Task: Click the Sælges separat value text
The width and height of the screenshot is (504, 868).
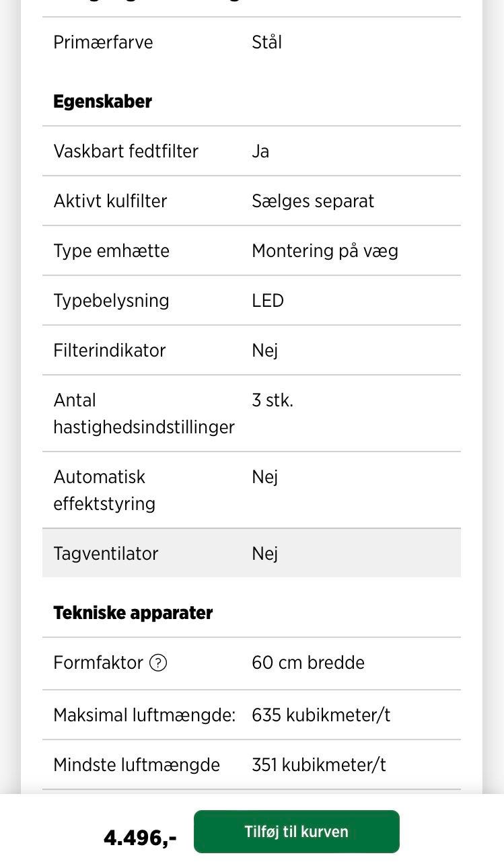Action: [312, 201]
